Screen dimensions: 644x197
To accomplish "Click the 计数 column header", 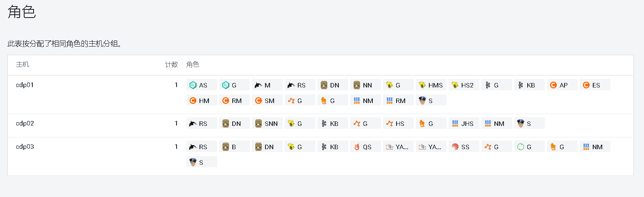I will pyautogui.click(x=171, y=65).
